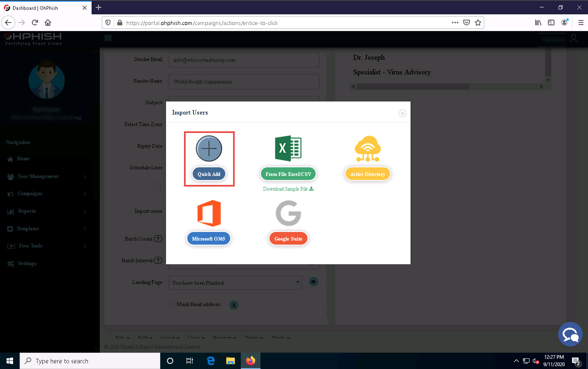Image resolution: width=588 pixels, height=369 pixels.
Task: Click the Windows taskbar search box
Action: 90,361
